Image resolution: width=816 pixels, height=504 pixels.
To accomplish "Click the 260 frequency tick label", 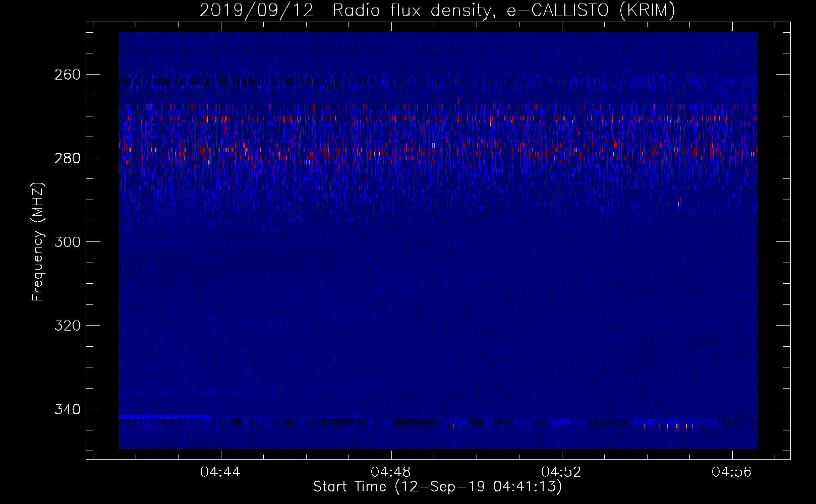I will tap(68, 75).
